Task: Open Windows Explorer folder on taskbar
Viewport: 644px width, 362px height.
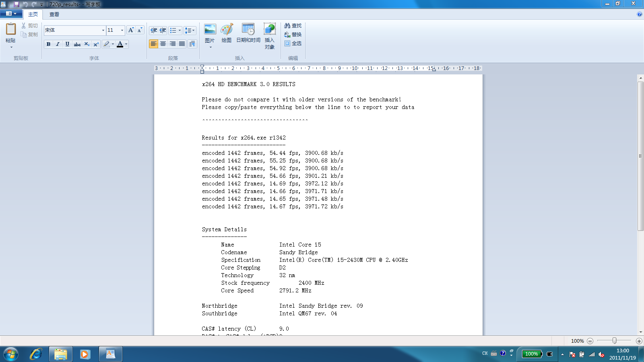Action: coord(61,354)
